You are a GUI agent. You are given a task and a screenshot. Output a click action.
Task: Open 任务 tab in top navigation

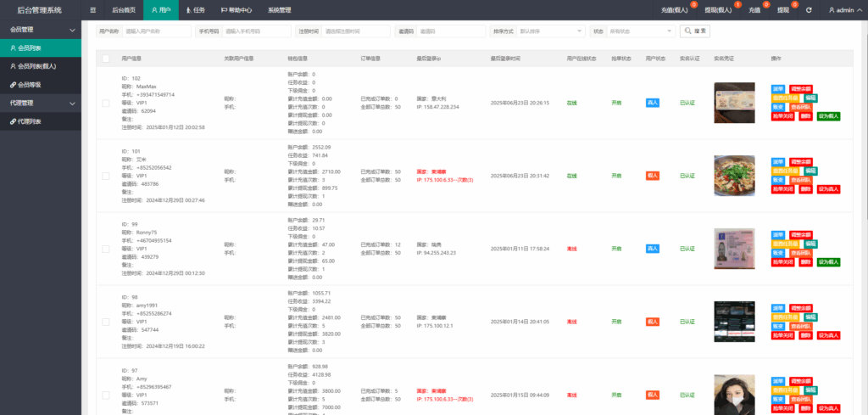click(195, 10)
